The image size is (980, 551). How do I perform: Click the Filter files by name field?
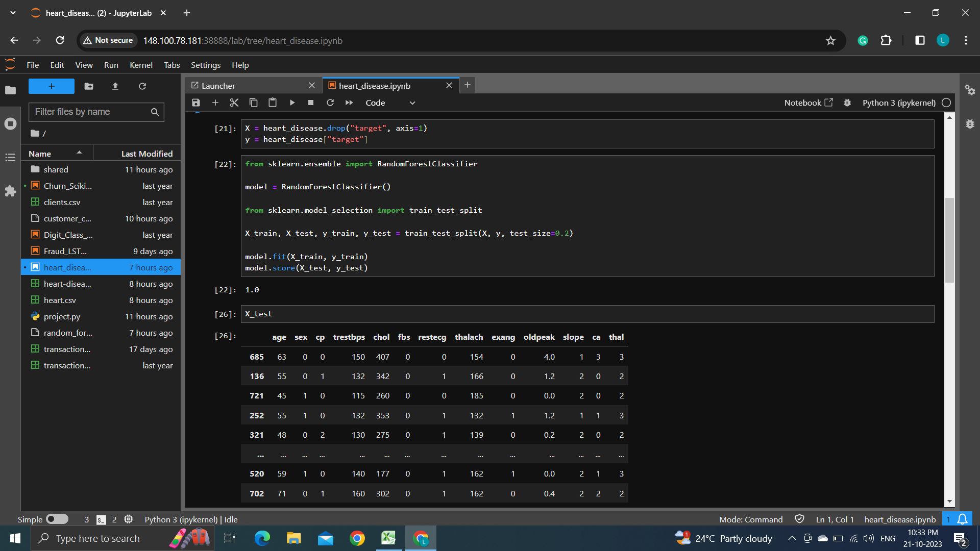coord(91,112)
